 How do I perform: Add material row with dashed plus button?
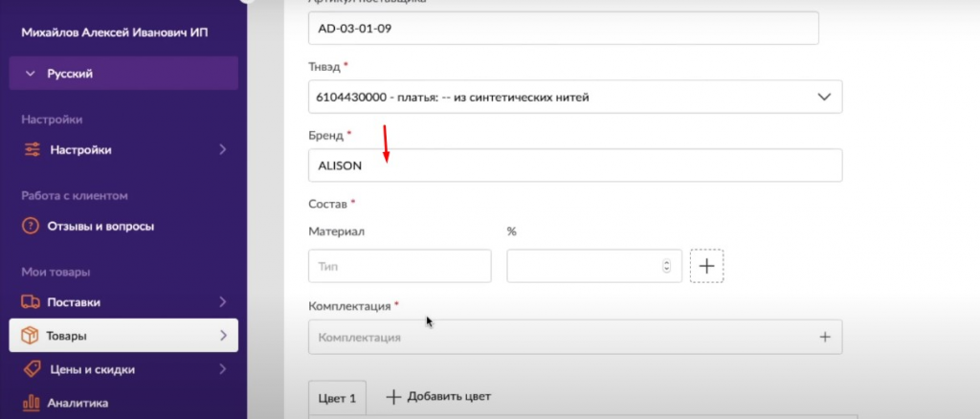pos(706,266)
